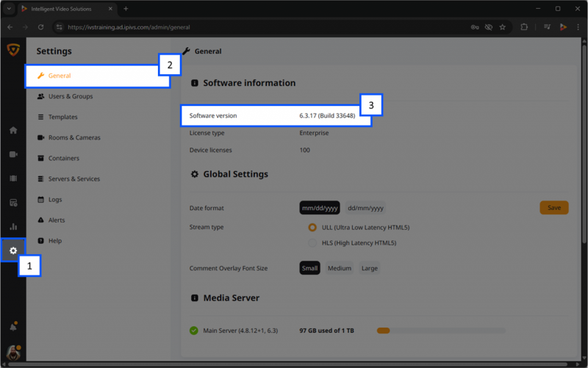Click the shield logo at top left
Screen dimensions: 588x368
pos(13,49)
